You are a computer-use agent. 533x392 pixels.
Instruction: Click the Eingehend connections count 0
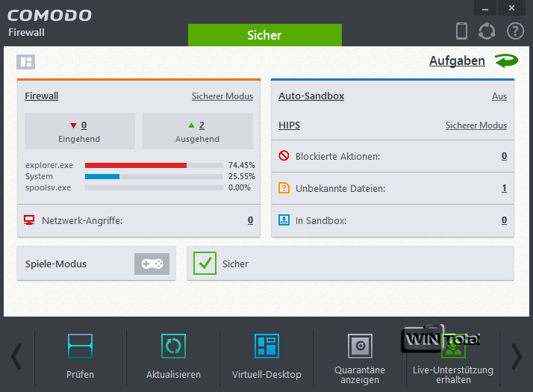click(x=84, y=125)
